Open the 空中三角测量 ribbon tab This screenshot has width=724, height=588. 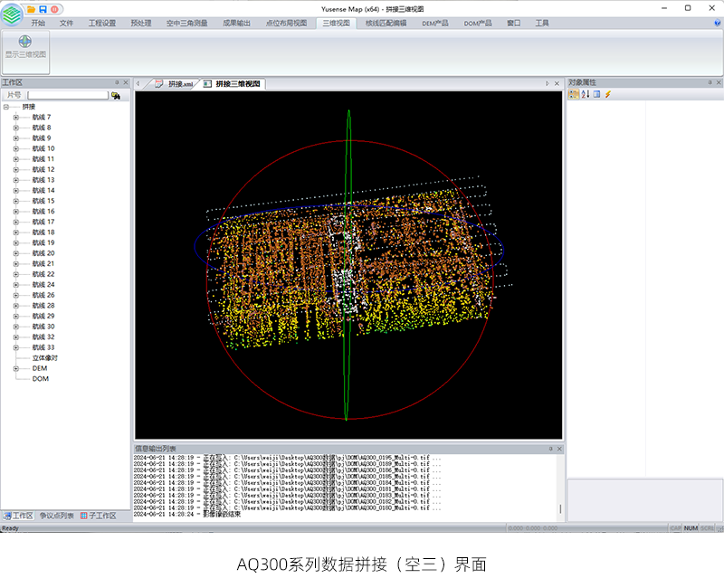(x=185, y=23)
